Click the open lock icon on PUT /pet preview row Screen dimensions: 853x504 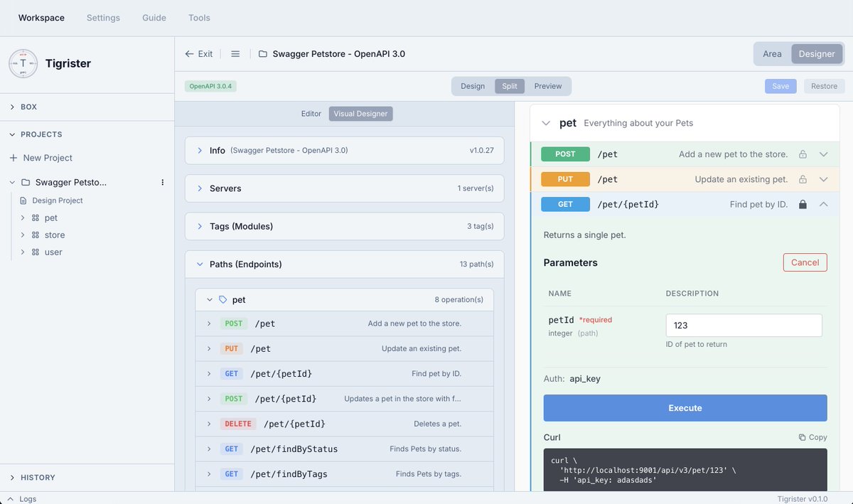[803, 179]
